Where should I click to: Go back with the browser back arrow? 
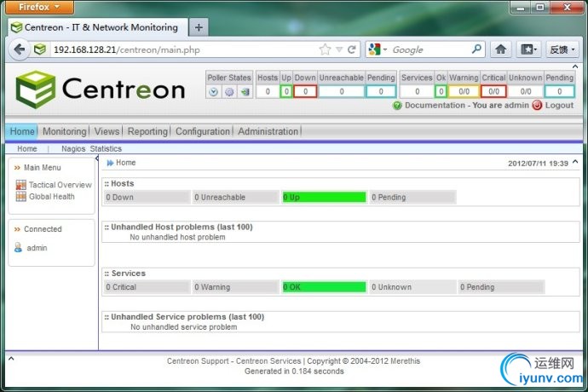(x=19, y=49)
